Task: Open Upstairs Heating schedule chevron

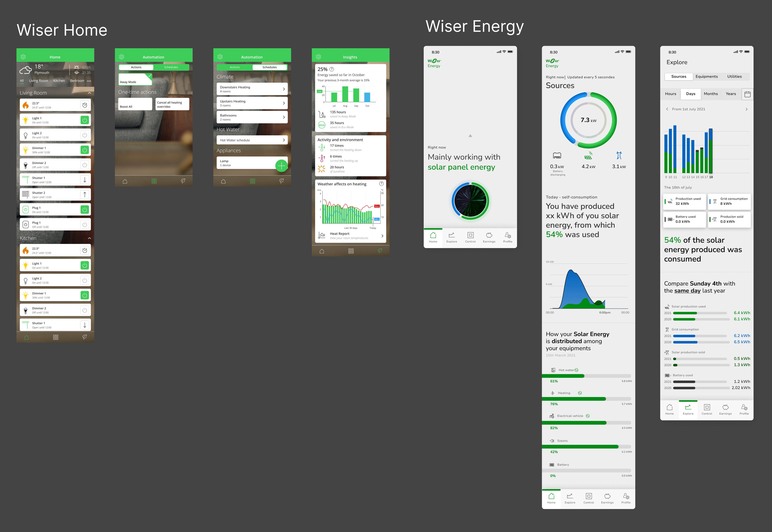Action: tap(283, 103)
